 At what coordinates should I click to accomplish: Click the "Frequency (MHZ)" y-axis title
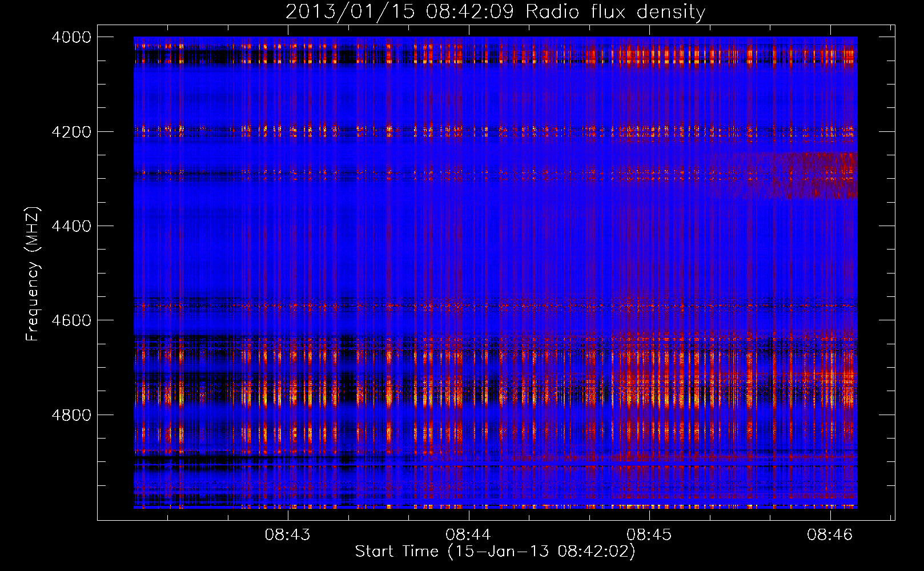(x=33, y=274)
